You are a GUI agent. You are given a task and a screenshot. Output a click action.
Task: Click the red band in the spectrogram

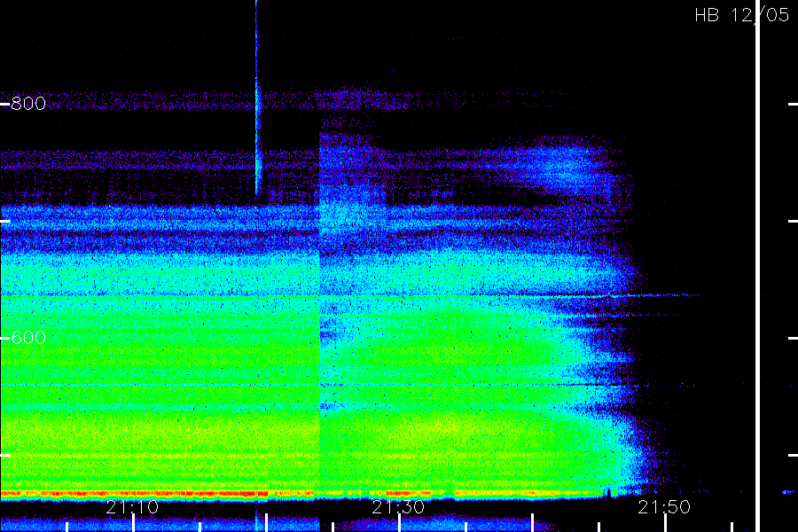(133, 494)
